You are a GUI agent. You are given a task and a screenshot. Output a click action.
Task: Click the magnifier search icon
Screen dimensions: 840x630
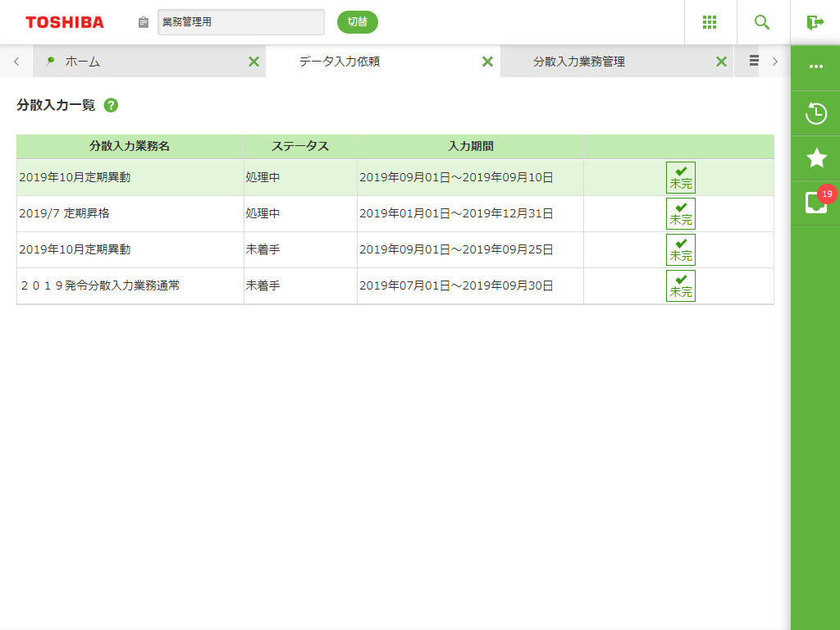(x=762, y=22)
